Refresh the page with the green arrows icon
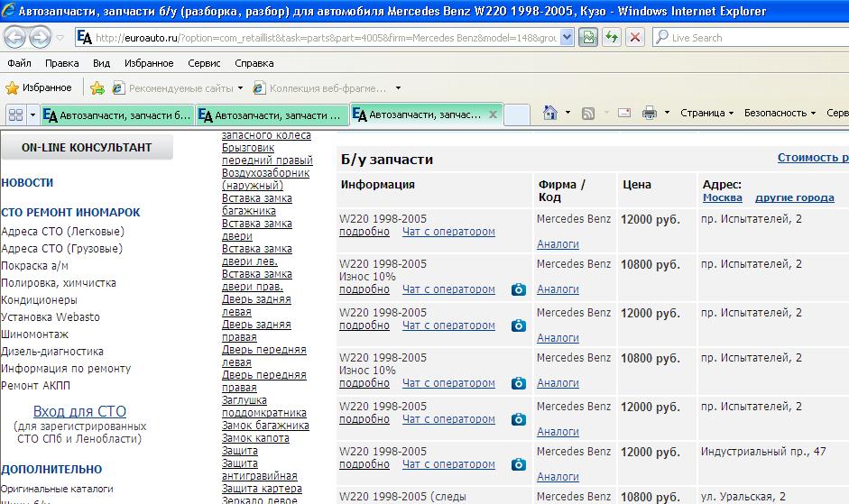The width and height of the screenshot is (849, 504). 612,37
